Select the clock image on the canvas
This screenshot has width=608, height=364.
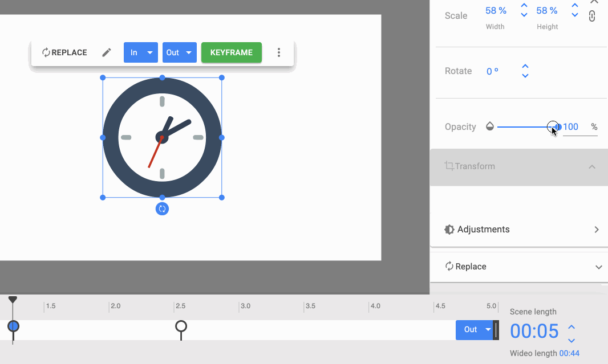coord(162,137)
